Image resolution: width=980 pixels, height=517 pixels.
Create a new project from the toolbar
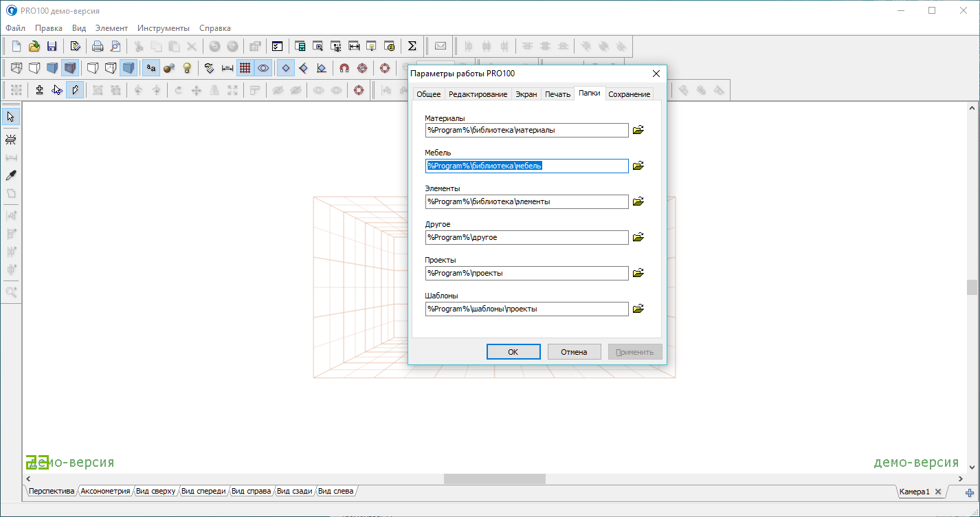(16, 46)
